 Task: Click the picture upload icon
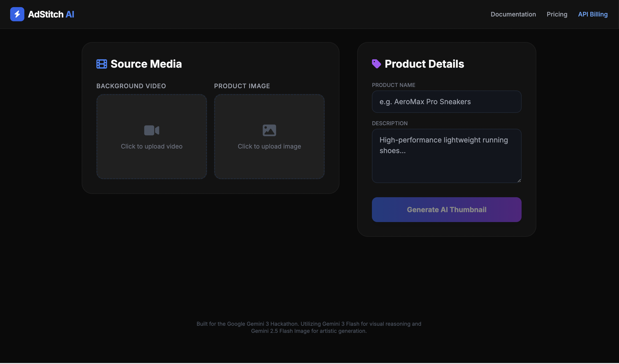point(269,130)
